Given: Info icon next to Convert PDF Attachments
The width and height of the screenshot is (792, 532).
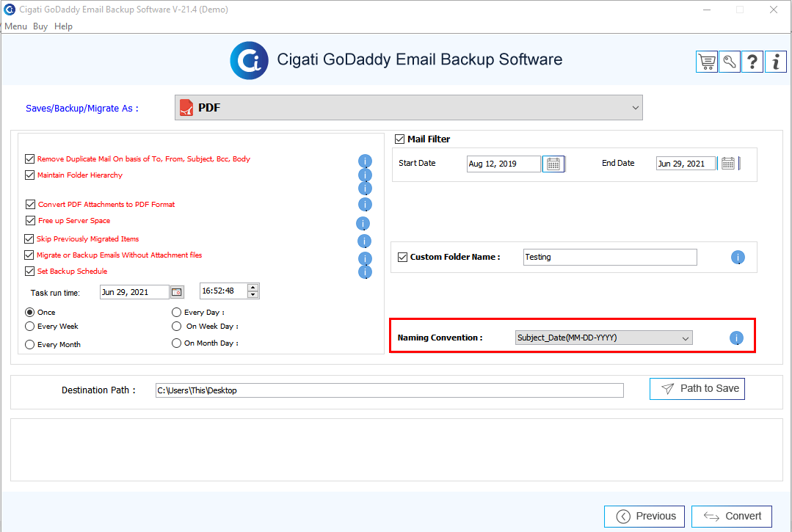Looking at the screenshot, I should pyautogui.click(x=366, y=205).
